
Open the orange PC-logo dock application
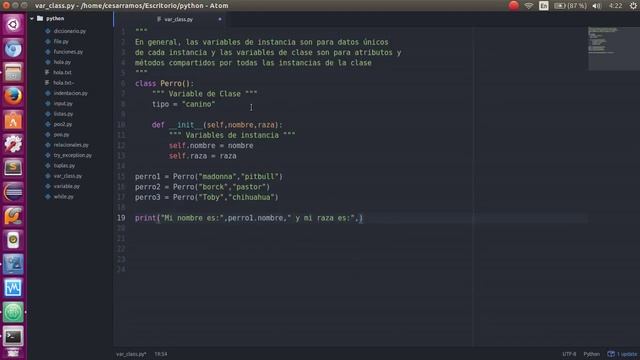coord(13,216)
